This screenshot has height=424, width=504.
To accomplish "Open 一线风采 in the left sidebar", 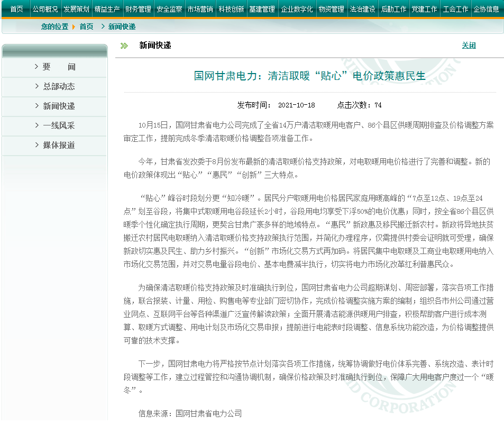I will coord(59,125).
